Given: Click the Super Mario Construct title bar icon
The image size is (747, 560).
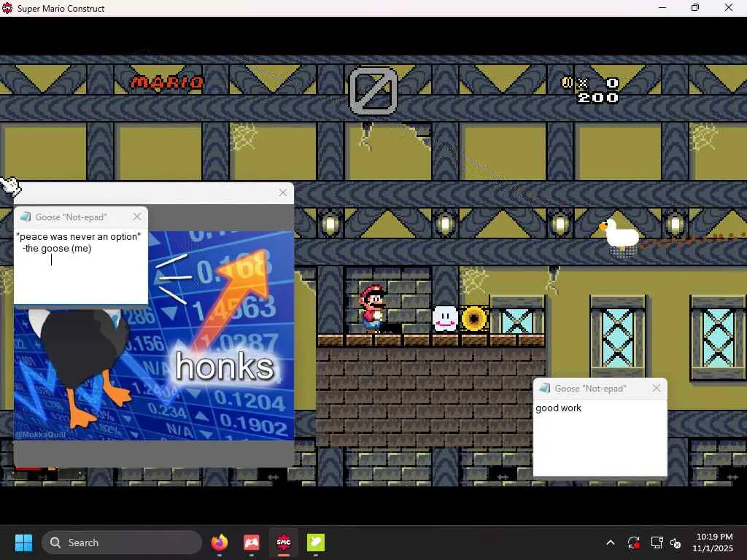Looking at the screenshot, I should [7, 8].
